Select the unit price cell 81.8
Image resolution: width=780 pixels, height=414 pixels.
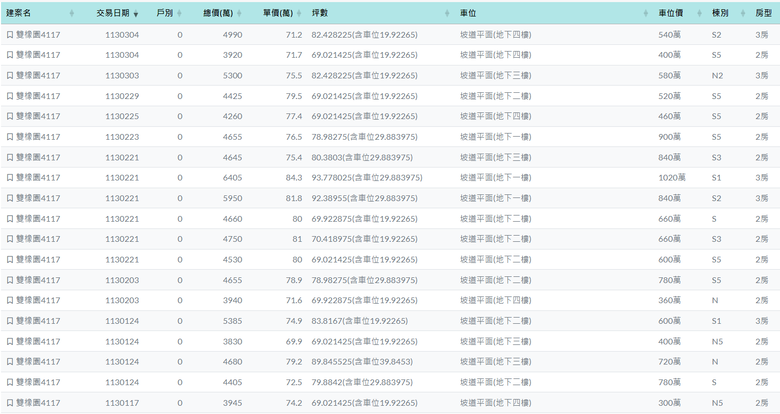click(x=294, y=198)
